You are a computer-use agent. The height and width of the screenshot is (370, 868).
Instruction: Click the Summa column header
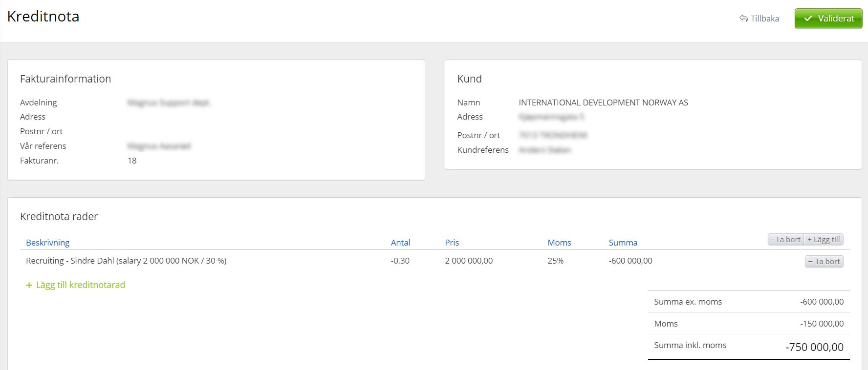tap(623, 243)
